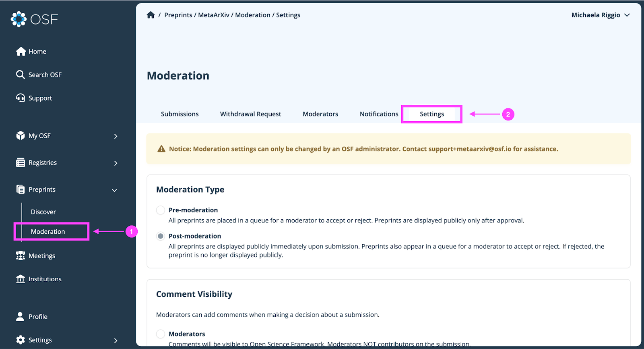Expand the sidebar Settings submenu chevron
This screenshot has width=644, height=349.
tap(116, 341)
